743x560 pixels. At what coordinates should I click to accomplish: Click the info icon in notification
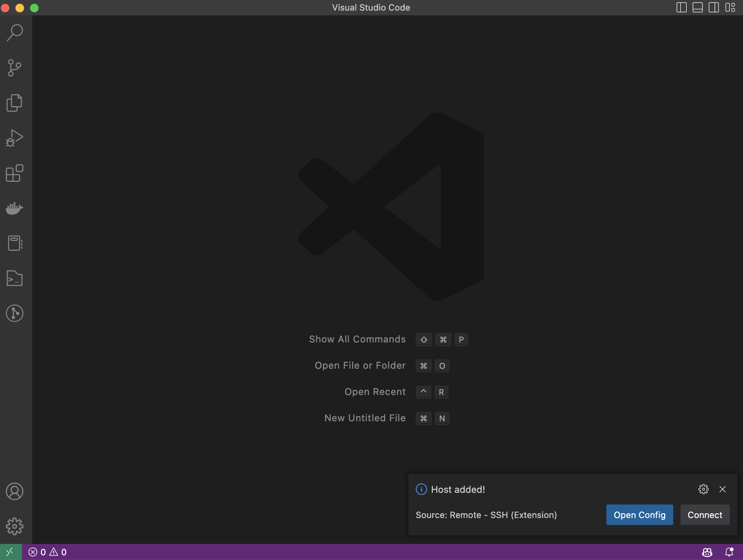pyautogui.click(x=421, y=489)
